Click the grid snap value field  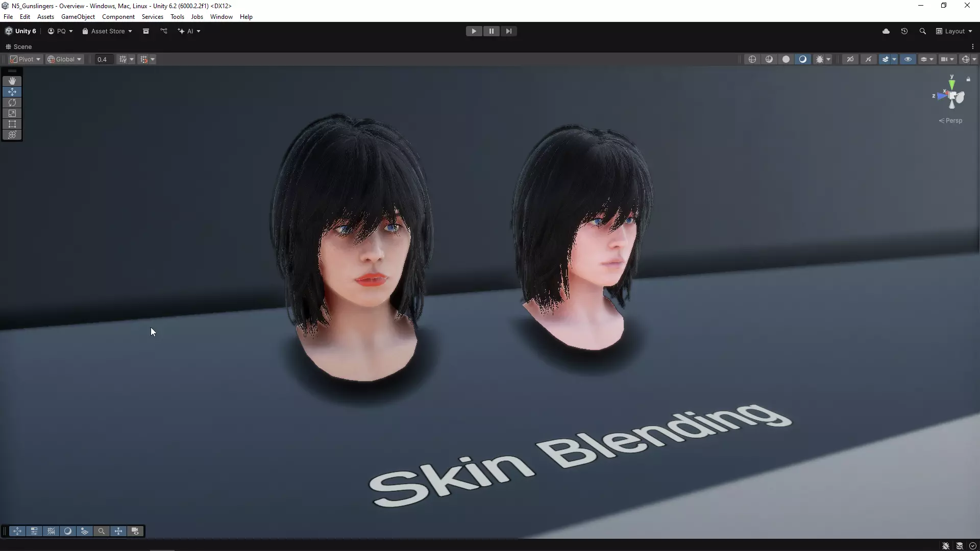tap(103, 59)
